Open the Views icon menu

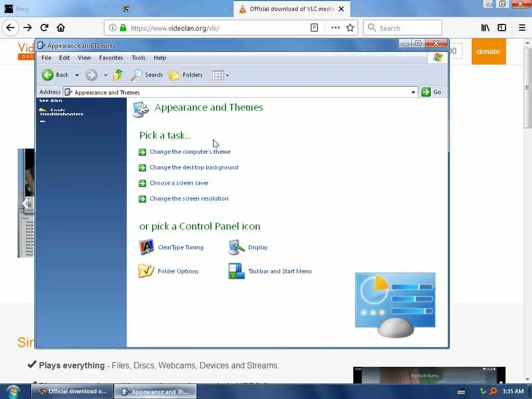point(218,75)
